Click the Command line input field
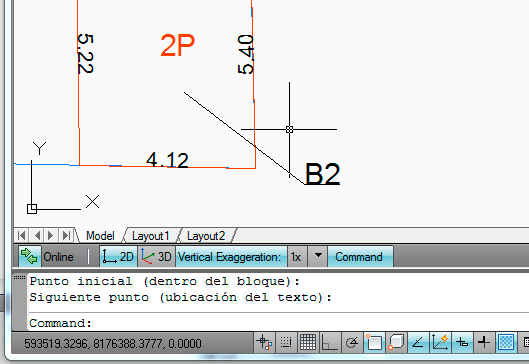Image resolution: width=529 pixels, height=364 pixels. (277, 323)
